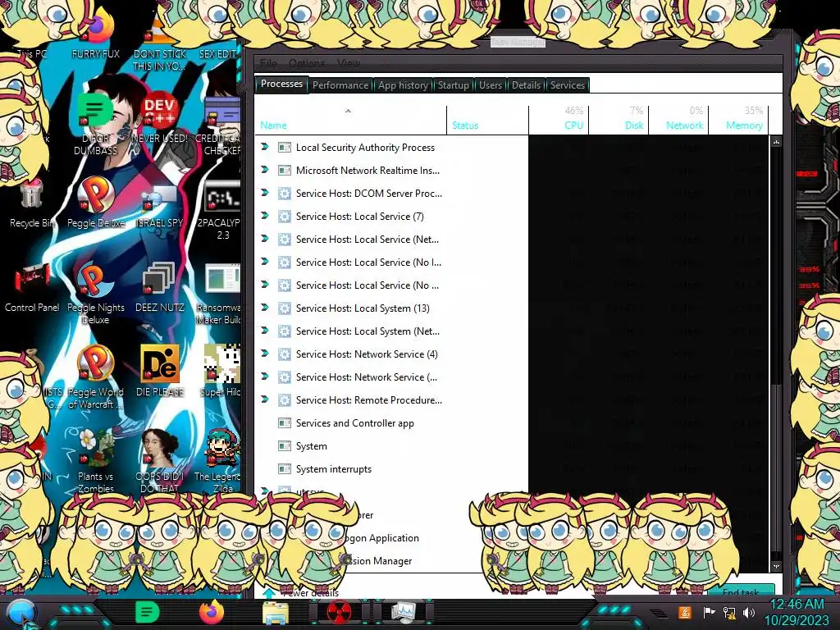Open the Java icon in system tray
840x630 pixels.
(684, 612)
